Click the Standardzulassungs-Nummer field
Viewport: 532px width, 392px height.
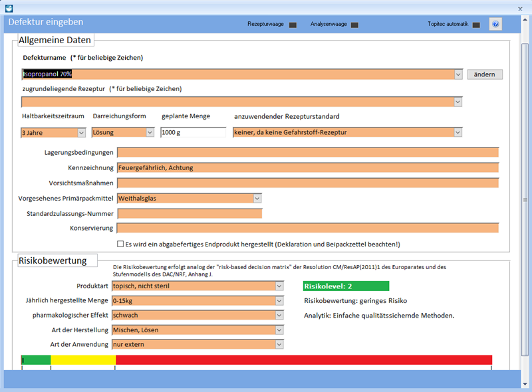pyautogui.click(x=190, y=213)
